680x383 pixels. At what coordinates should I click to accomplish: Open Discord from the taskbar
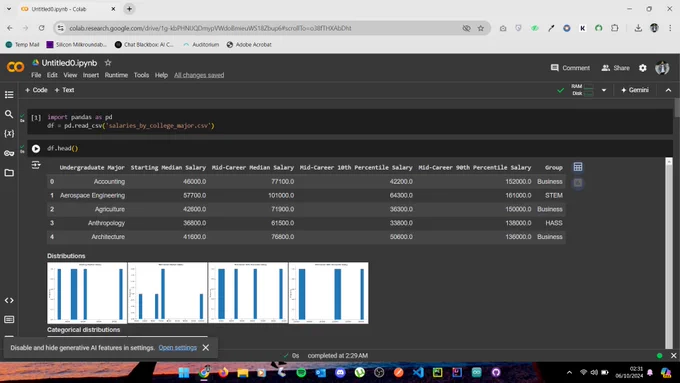click(x=340, y=373)
